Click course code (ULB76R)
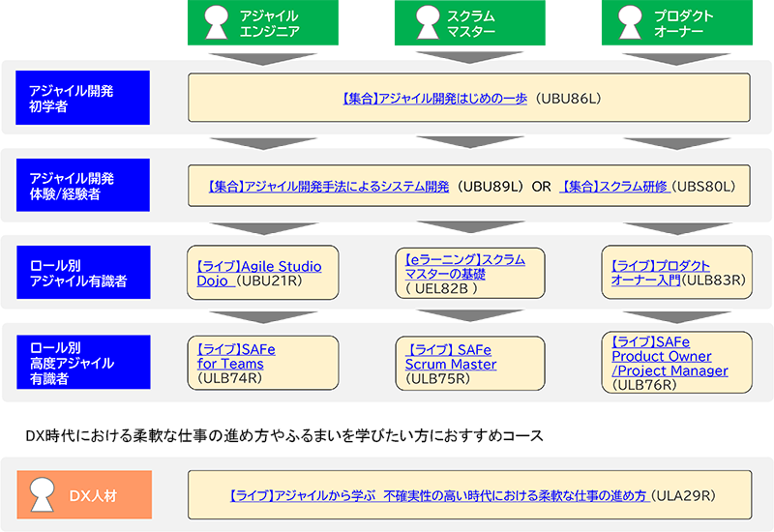Viewport: 774px width, 532px height. tap(644, 385)
